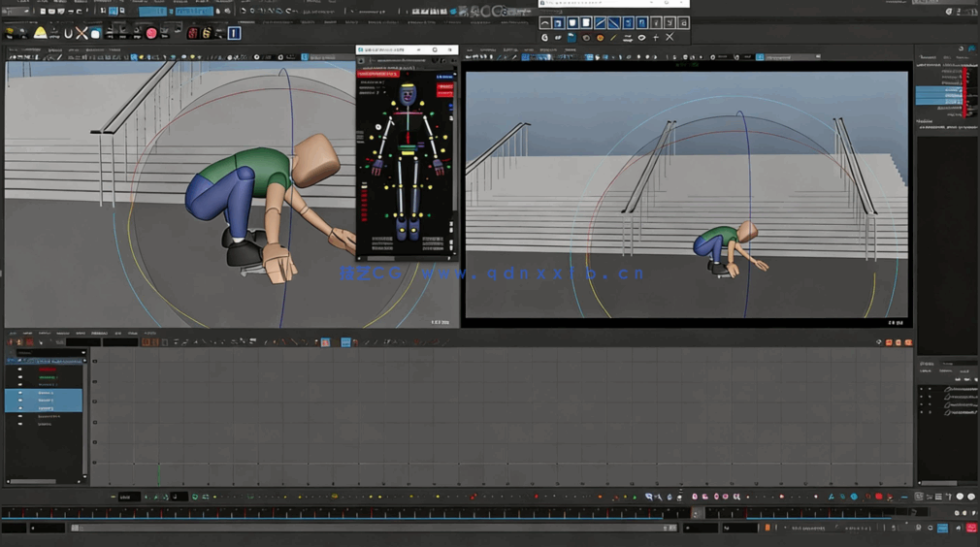Expand the top node in Graph Editor outliner

point(9,361)
